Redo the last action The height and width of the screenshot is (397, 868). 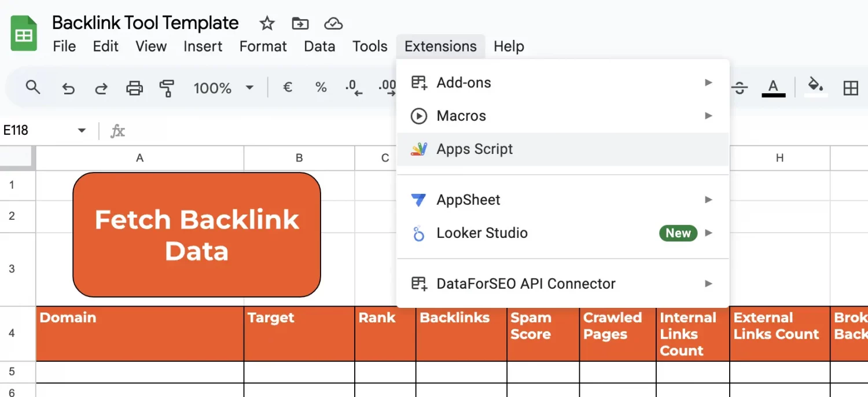101,88
